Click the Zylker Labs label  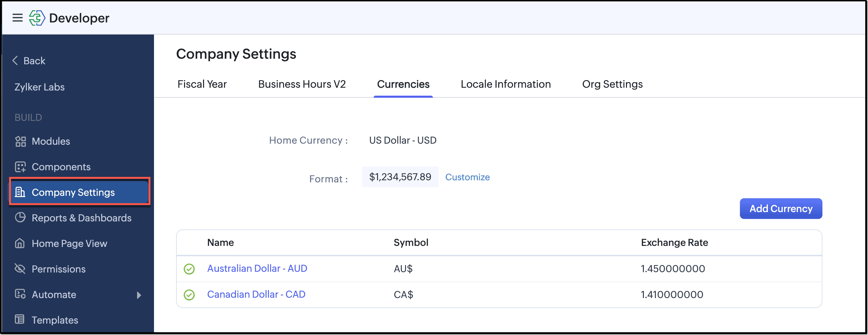[x=39, y=87]
